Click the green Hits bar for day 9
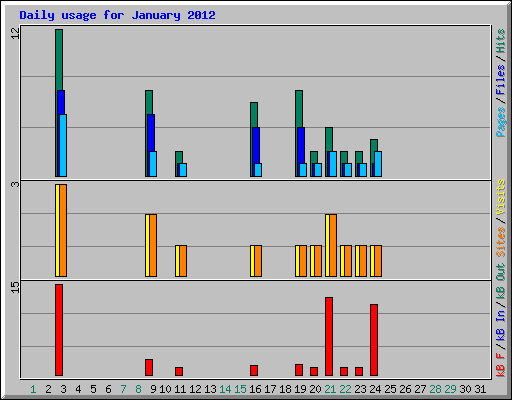This screenshot has height=400, width=512. [x=149, y=102]
